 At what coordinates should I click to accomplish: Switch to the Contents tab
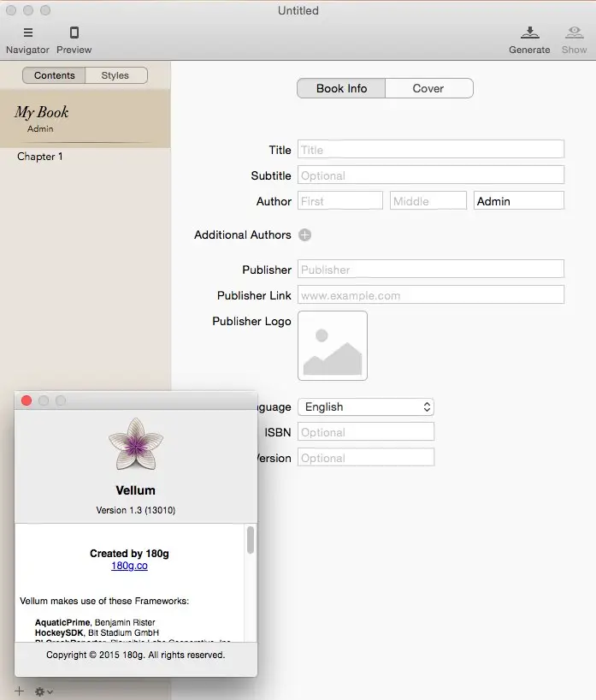point(54,75)
